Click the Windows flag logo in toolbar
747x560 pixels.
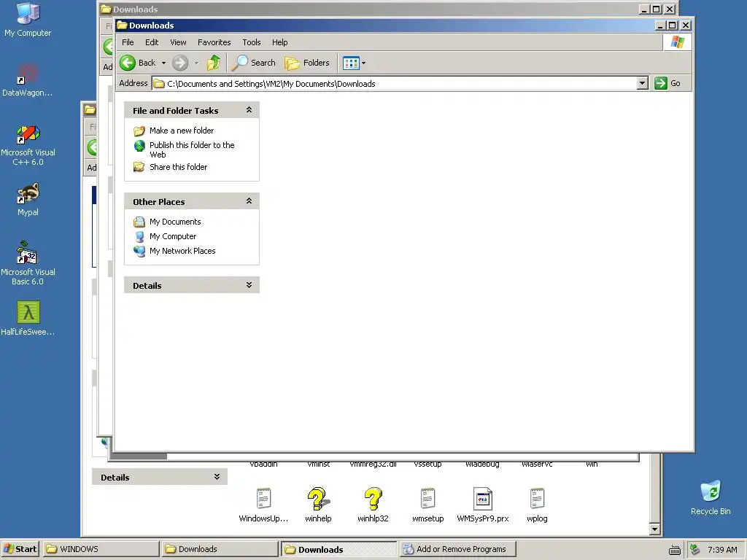point(677,42)
